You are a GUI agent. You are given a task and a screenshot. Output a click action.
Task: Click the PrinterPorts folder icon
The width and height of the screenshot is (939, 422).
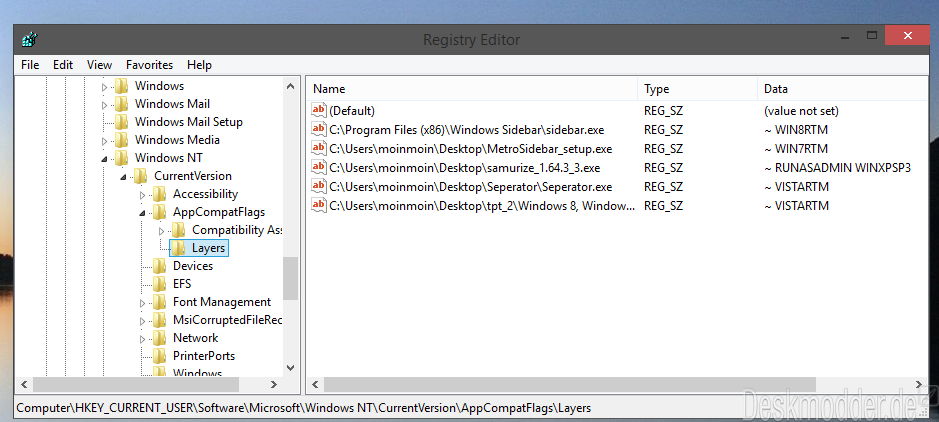click(x=160, y=356)
